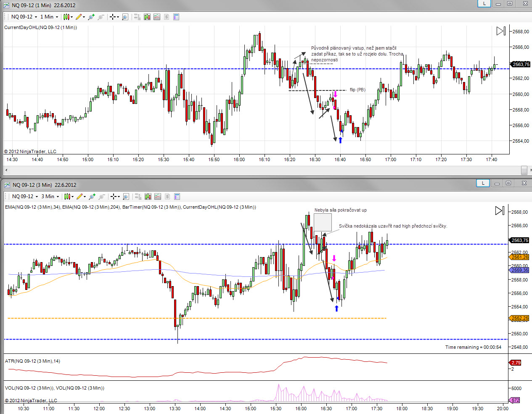Open chart Properties icon in 1 Min window

tap(176, 17)
